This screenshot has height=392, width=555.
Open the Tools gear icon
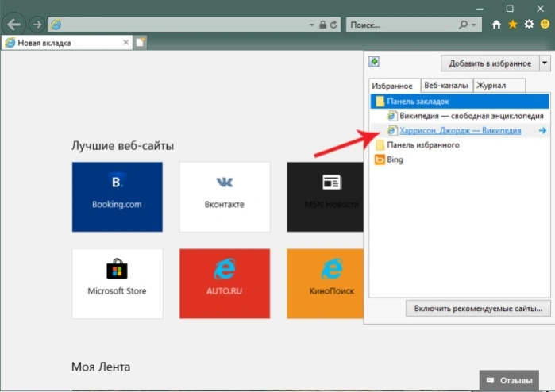point(529,24)
